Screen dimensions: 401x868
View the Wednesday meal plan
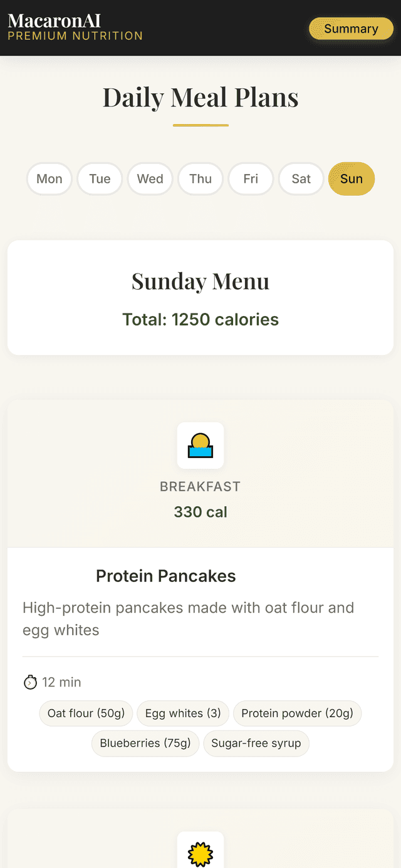(150, 178)
